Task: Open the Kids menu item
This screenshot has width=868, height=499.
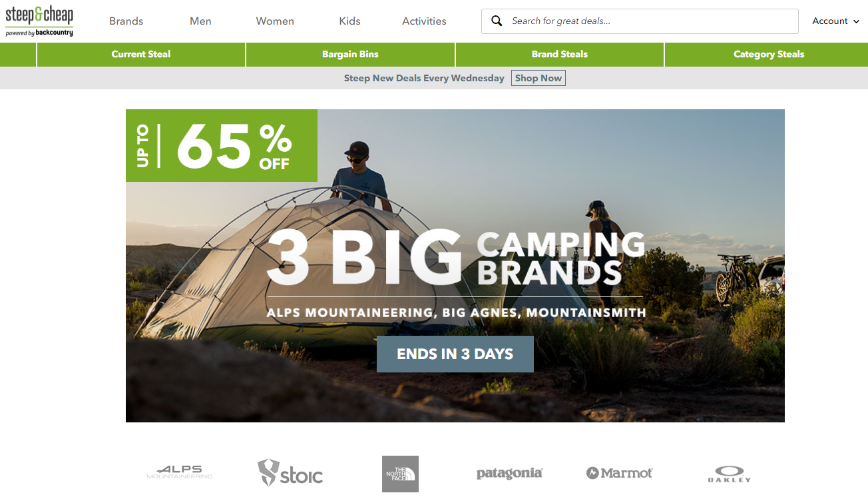Action: point(349,21)
